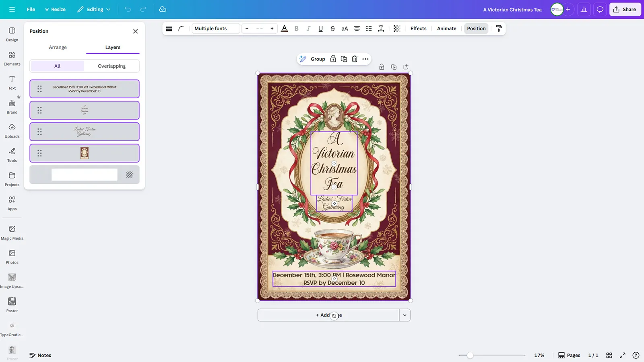644x362 pixels.
Task: Switch layer filter to Overlapping
Action: pos(111,66)
